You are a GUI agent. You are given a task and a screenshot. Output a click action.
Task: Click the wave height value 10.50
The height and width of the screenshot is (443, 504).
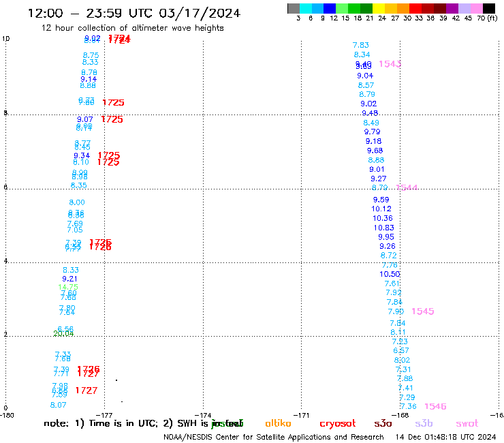[x=390, y=274]
